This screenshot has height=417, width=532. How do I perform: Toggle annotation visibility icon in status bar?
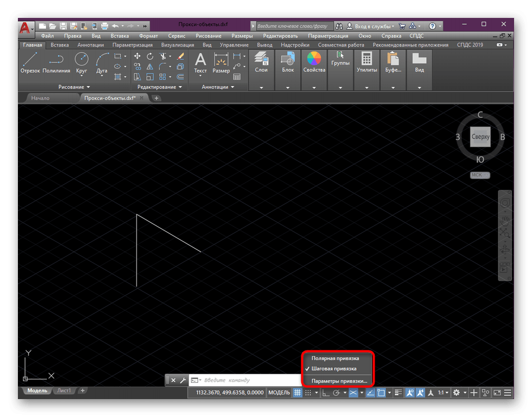[x=410, y=392]
